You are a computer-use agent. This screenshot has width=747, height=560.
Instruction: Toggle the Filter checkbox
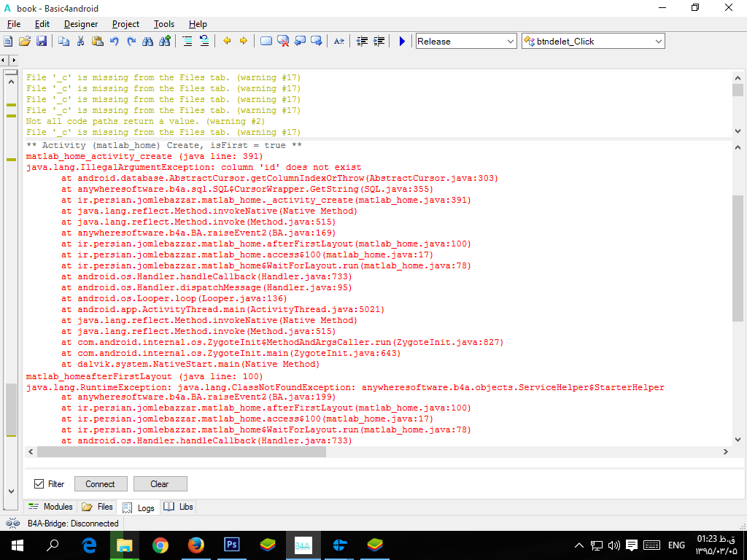[x=39, y=484]
